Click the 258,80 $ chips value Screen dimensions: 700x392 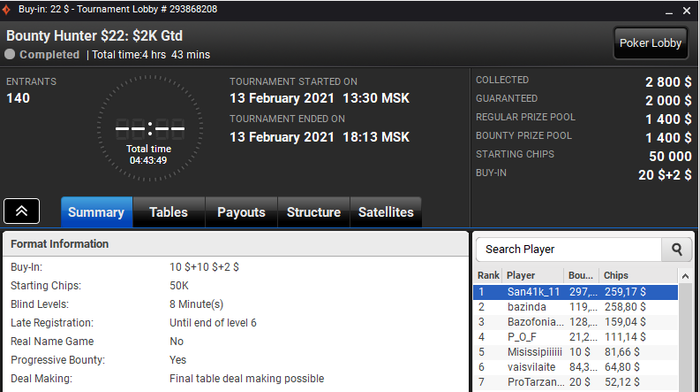625,307
